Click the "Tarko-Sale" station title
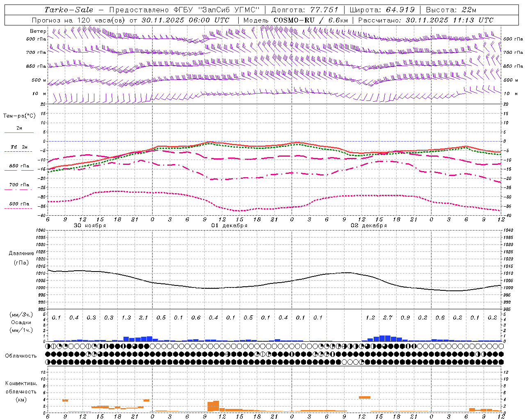The height and width of the screenshot is (420, 525). click(x=69, y=10)
